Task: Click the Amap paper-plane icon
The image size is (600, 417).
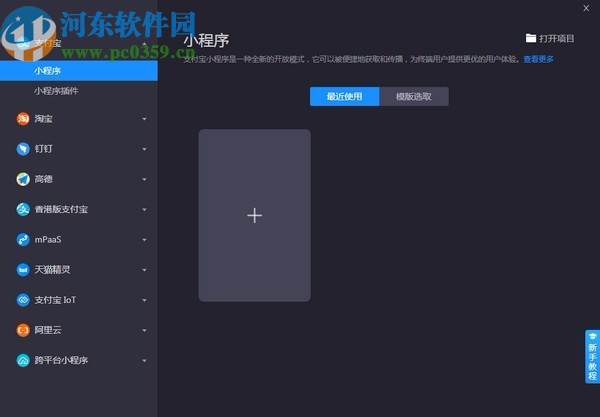Action: point(23,179)
